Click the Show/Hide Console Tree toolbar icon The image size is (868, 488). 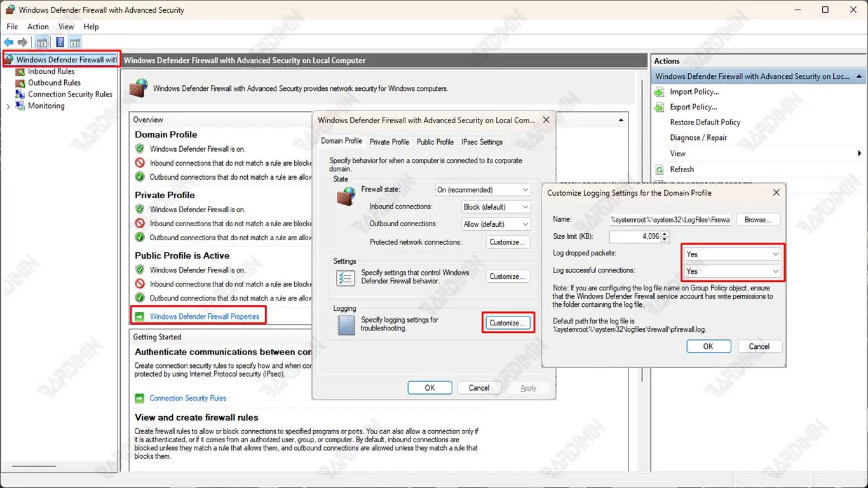click(42, 43)
